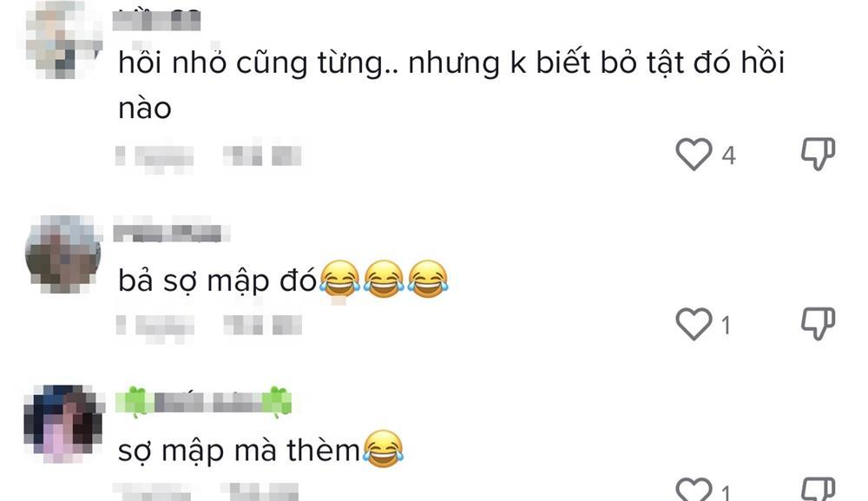Open avatar next to "bả sợ mập đó"

pos(63,254)
